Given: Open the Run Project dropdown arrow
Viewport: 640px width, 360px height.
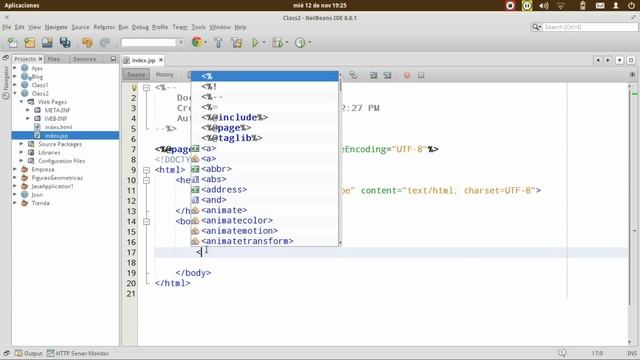Looking at the screenshot, I should click(x=264, y=42).
